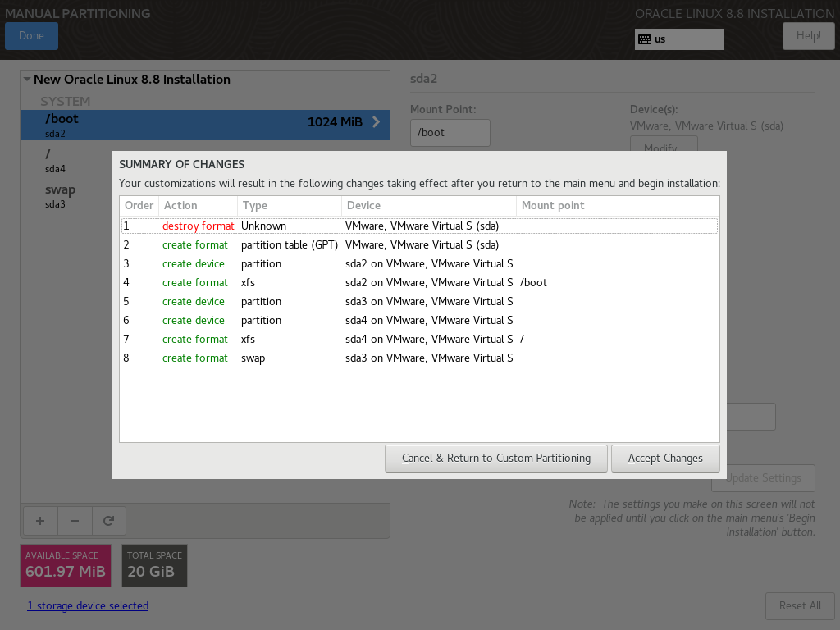Select row 6 create device sda4
This screenshot has height=630, width=840.
click(x=419, y=321)
